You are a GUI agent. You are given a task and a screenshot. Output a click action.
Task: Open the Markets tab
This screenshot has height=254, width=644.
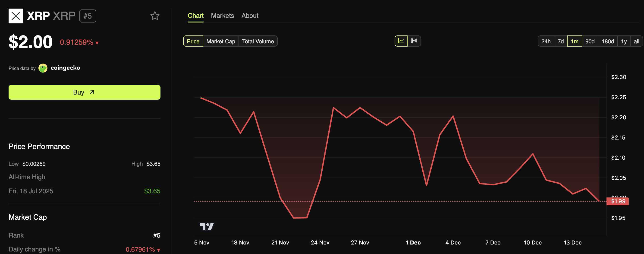pyautogui.click(x=222, y=16)
